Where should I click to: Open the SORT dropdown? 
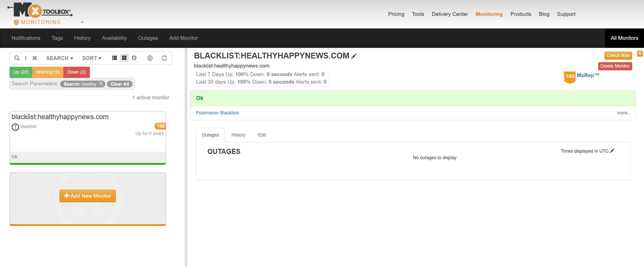[x=92, y=58]
